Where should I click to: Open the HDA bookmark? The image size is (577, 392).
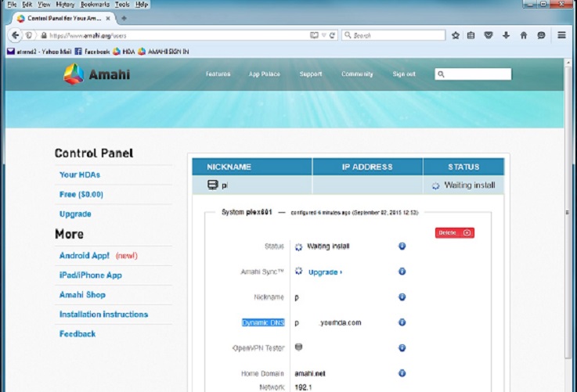point(124,52)
